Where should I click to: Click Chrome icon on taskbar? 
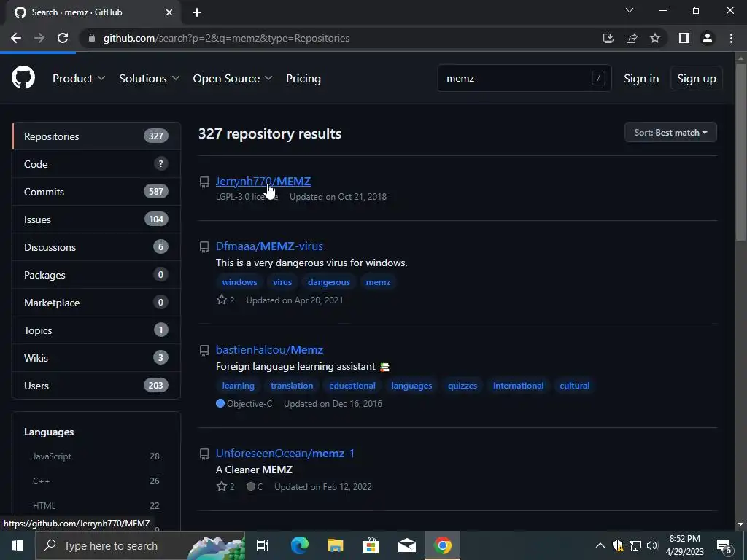[443, 545]
